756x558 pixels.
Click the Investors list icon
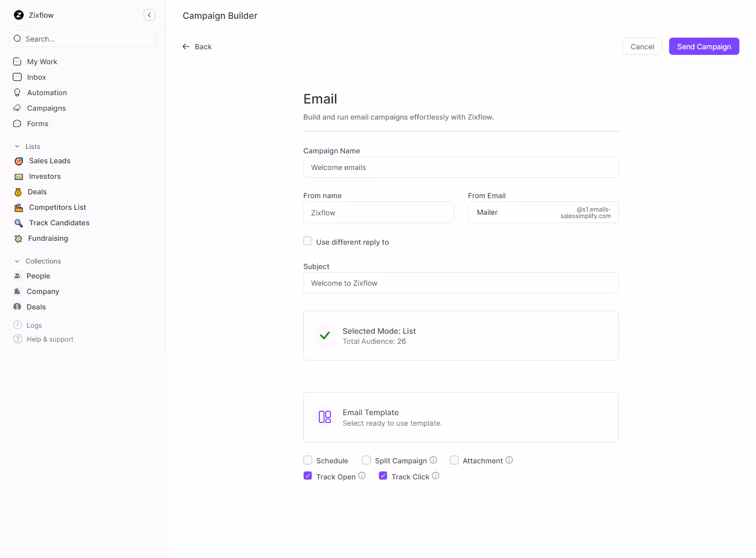19,177
